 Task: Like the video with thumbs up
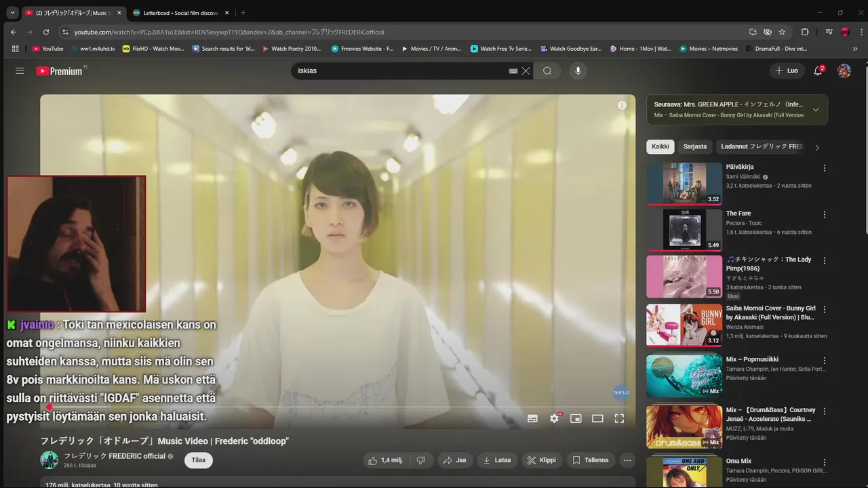point(385,460)
